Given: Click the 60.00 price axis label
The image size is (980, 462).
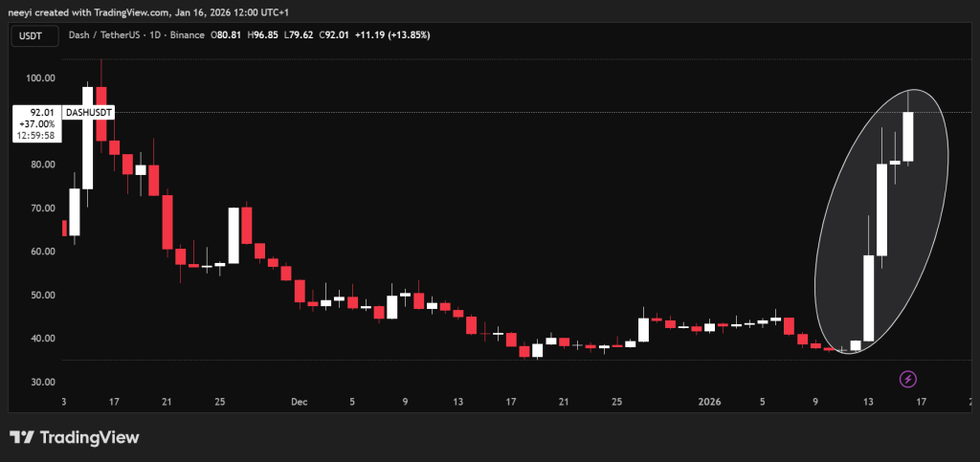Looking at the screenshot, I should [x=43, y=252].
